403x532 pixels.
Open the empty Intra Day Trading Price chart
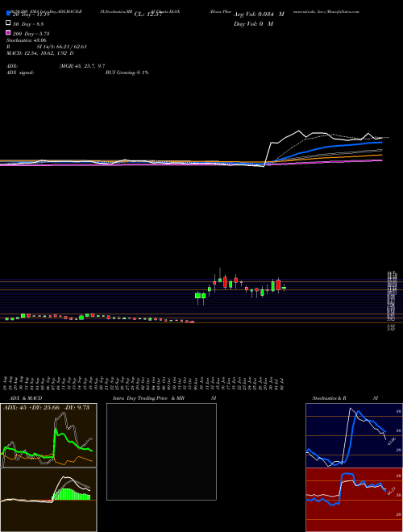(x=161, y=451)
